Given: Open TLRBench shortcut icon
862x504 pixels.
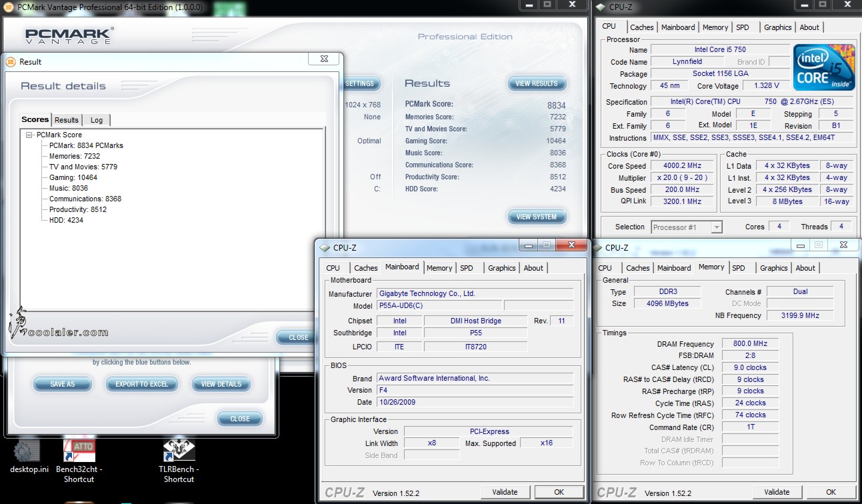Looking at the screenshot, I should pyautogui.click(x=179, y=450).
